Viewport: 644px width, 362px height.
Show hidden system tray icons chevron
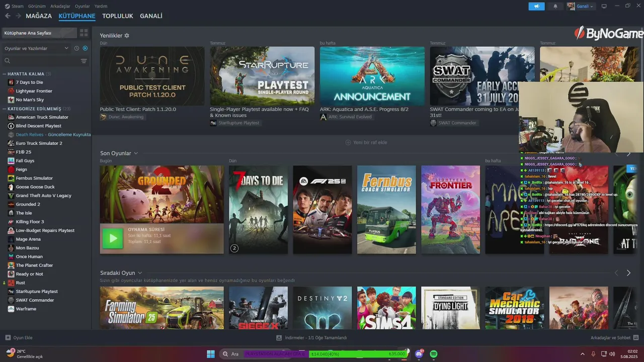(583, 354)
